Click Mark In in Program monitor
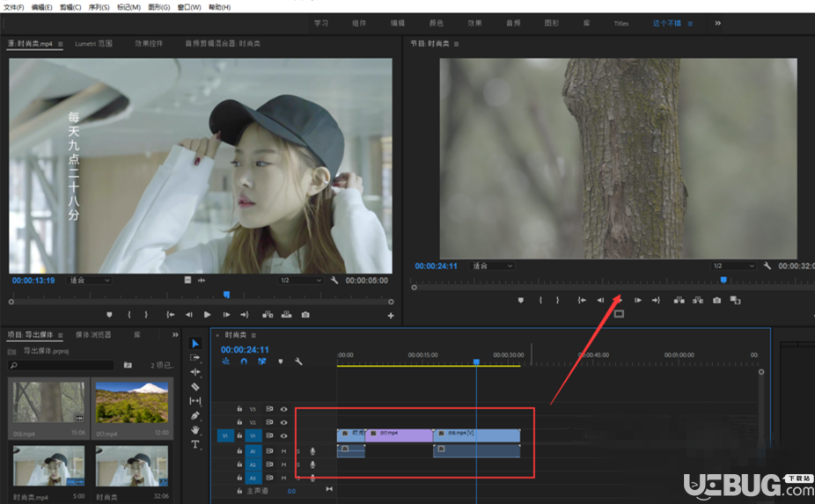The image size is (815, 504). pos(540,300)
